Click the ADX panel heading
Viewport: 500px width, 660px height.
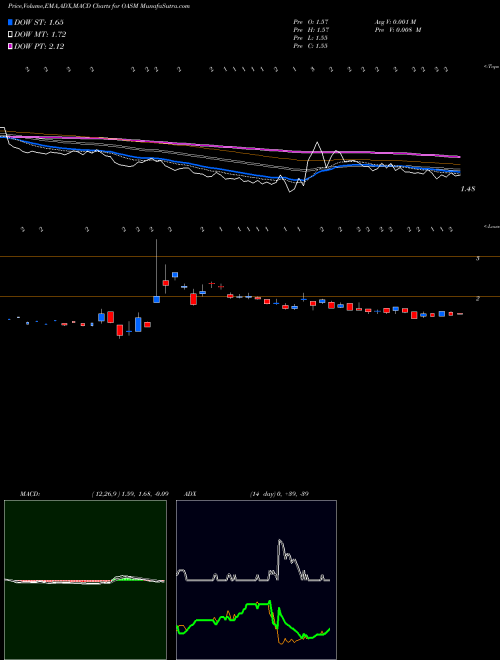pos(190,494)
